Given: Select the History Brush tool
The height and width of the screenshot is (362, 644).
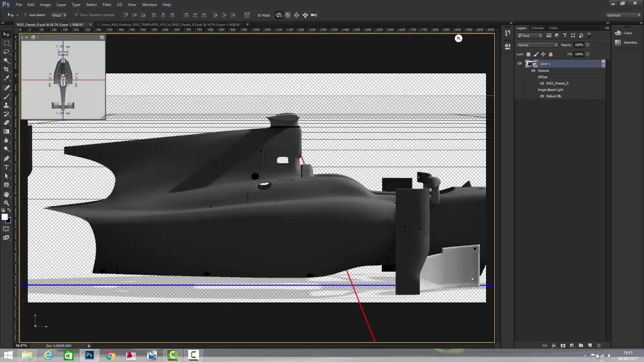Looking at the screenshot, I should point(7,114).
